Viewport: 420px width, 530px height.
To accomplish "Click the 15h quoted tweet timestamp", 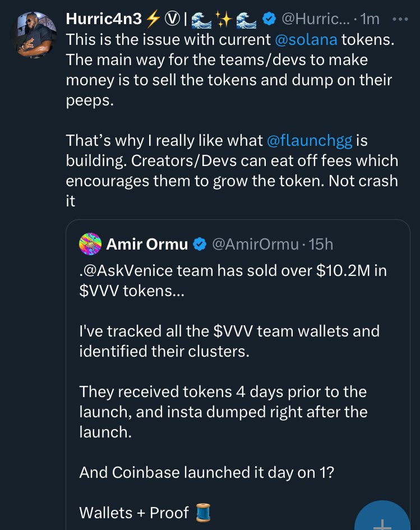I will point(321,244).
